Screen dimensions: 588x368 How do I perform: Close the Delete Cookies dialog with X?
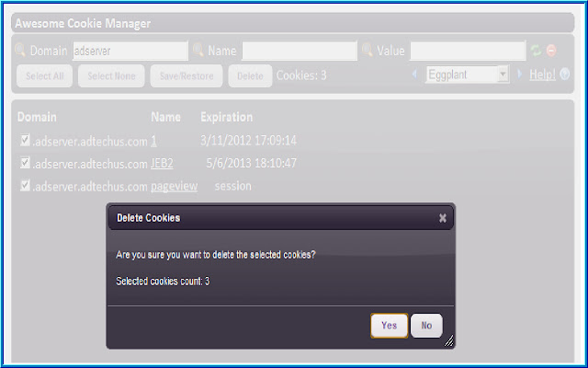click(x=443, y=218)
